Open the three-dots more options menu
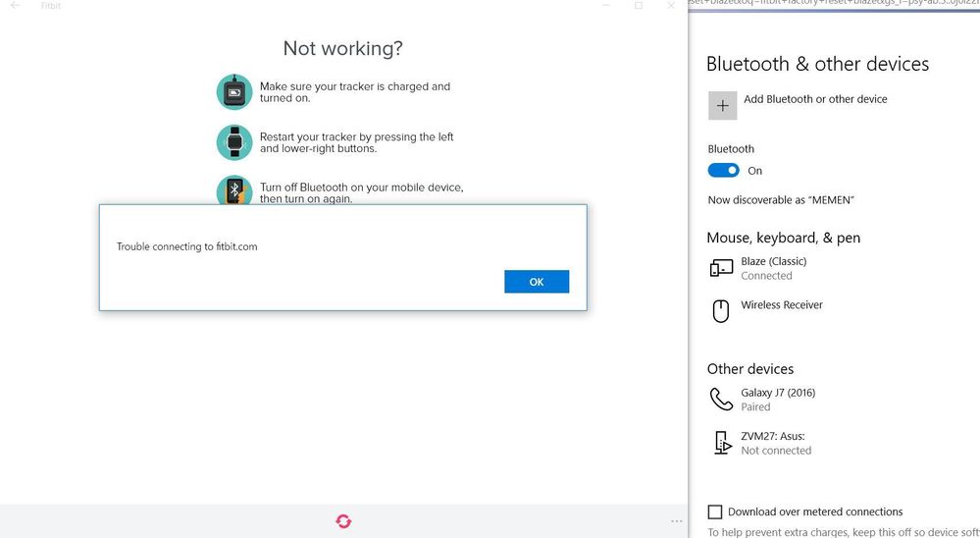The height and width of the screenshot is (538, 980). click(676, 521)
